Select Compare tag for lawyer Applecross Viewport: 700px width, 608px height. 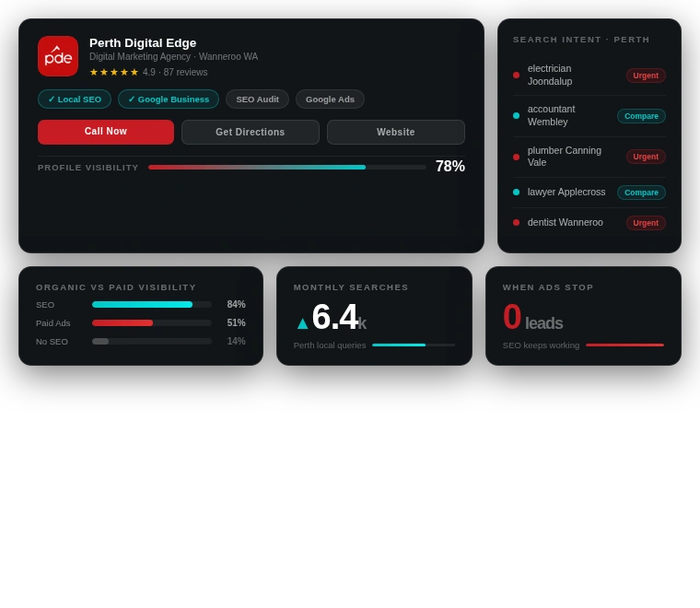pyautogui.click(x=641, y=193)
